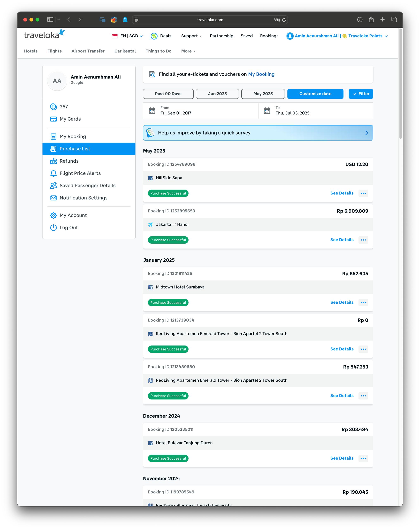Click Safari share icon
Screen dimensions: 420x529
371,20
